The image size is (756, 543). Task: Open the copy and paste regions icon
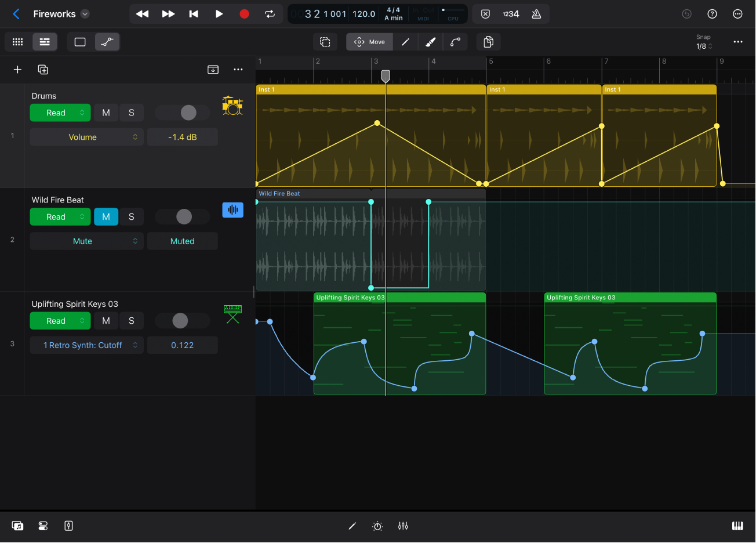(x=488, y=42)
